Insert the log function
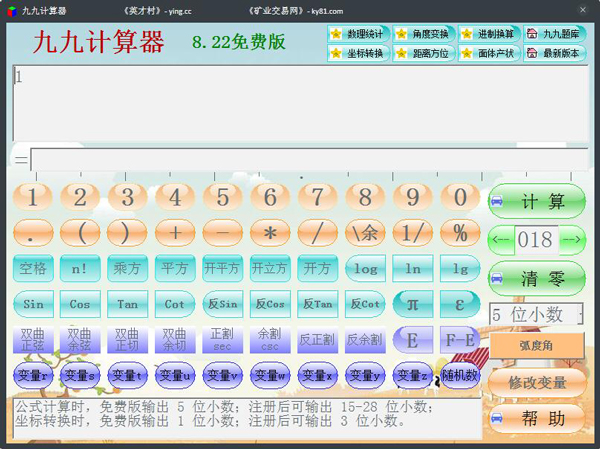 point(365,268)
